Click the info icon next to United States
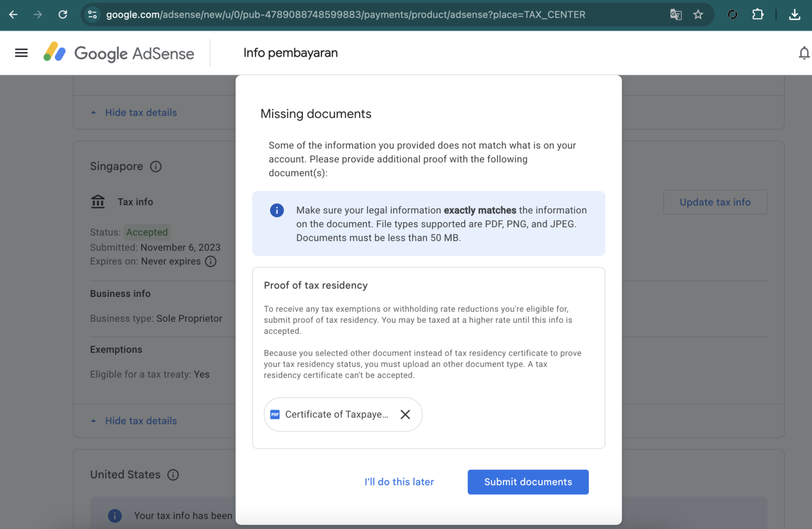The height and width of the screenshot is (529, 812). click(173, 475)
